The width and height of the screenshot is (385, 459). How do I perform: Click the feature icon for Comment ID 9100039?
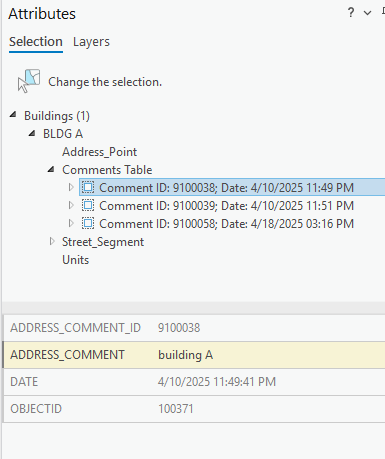pyautogui.click(x=88, y=205)
